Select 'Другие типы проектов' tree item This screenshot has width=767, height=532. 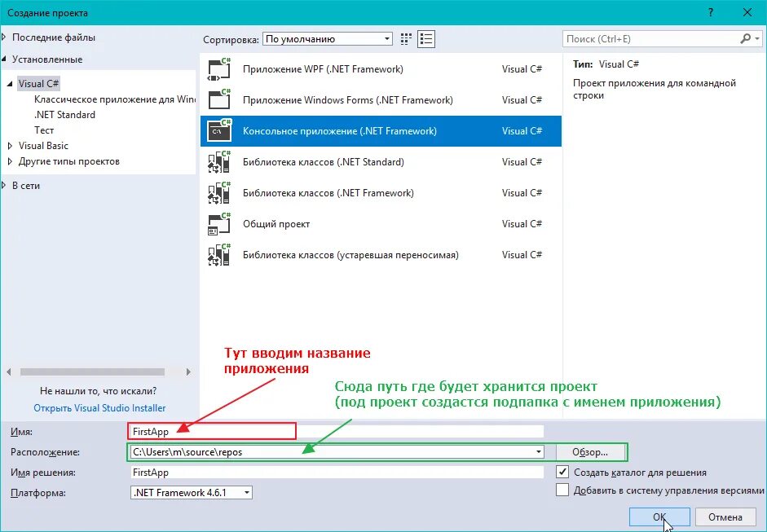point(69,161)
